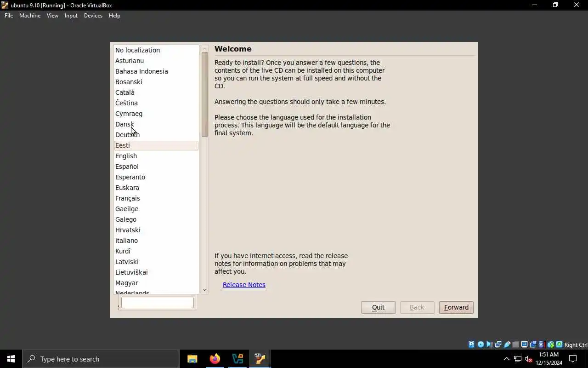588x368 pixels.
Task: Click the hard disk activity indicator icon
Action: [x=471, y=344]
